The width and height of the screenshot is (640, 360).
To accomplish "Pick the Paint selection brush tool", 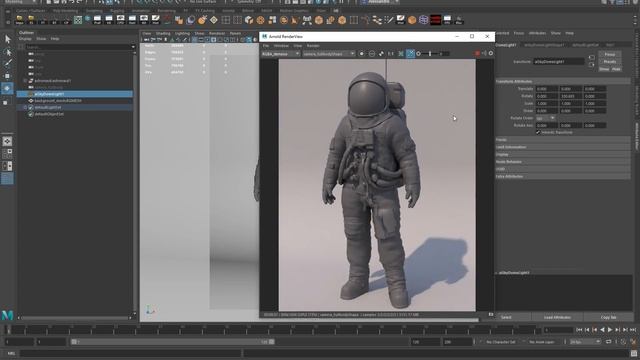I will coord(8,63).
